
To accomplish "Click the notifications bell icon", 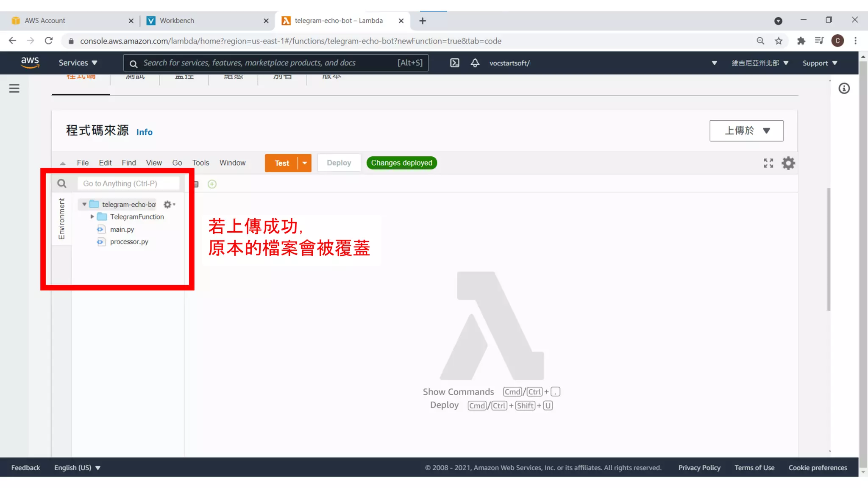I will [x=475, y=63].
